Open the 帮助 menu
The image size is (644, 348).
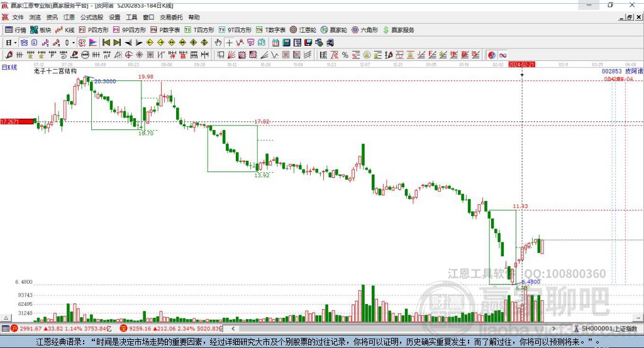(194, 17)
